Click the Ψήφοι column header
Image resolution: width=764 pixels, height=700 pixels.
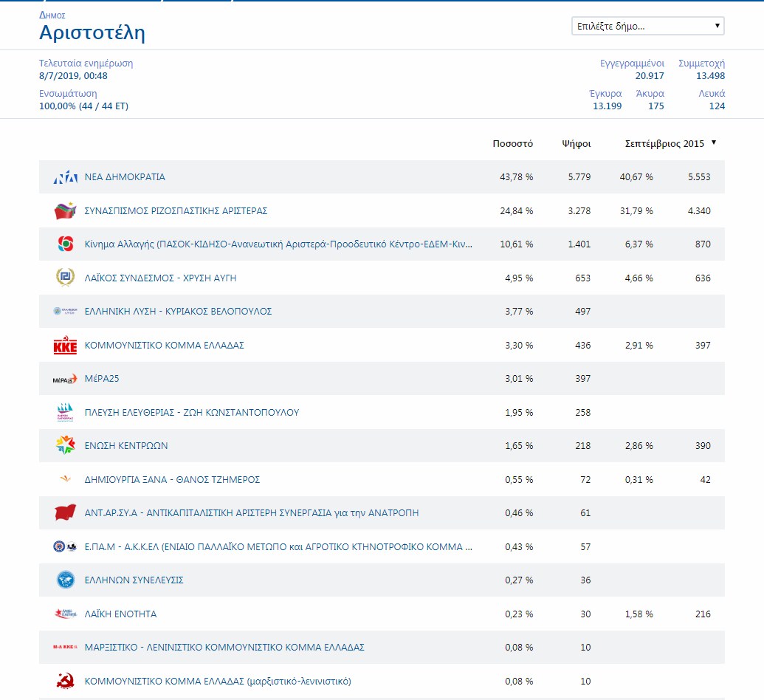click(576, 144)
